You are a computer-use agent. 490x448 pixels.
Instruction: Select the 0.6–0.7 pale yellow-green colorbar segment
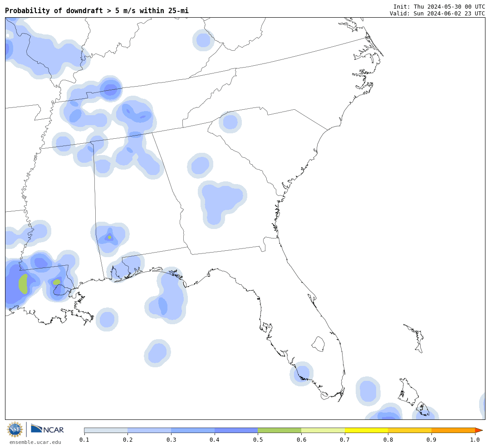(x=323, y=430)
